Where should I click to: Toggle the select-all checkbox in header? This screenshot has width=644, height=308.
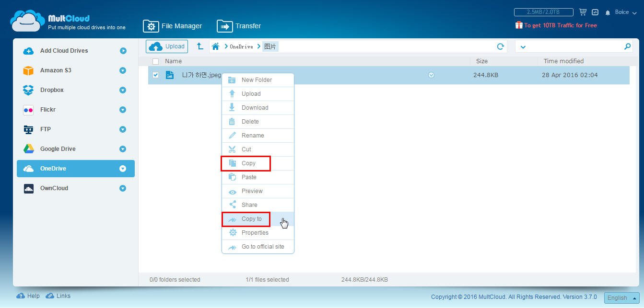[155, 61]
